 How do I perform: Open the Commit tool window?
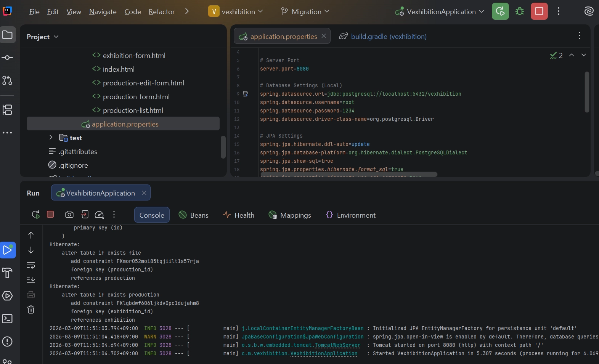(x=7, y=58)
